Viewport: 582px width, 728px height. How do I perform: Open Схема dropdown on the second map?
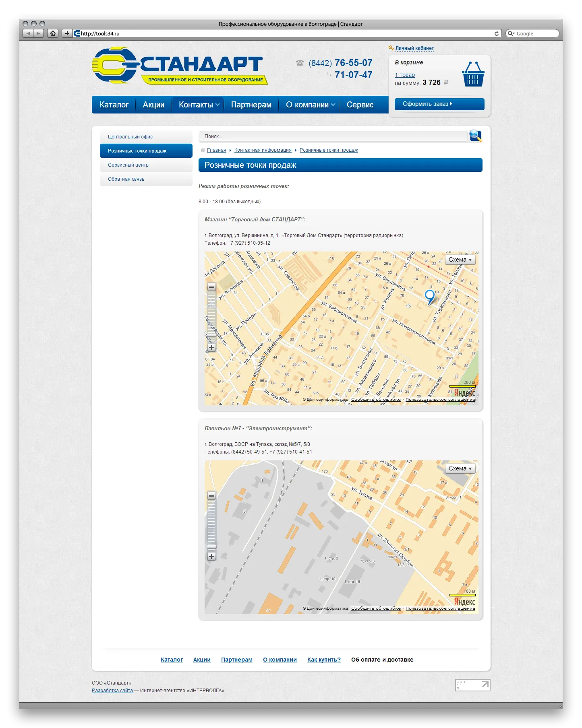460,468
